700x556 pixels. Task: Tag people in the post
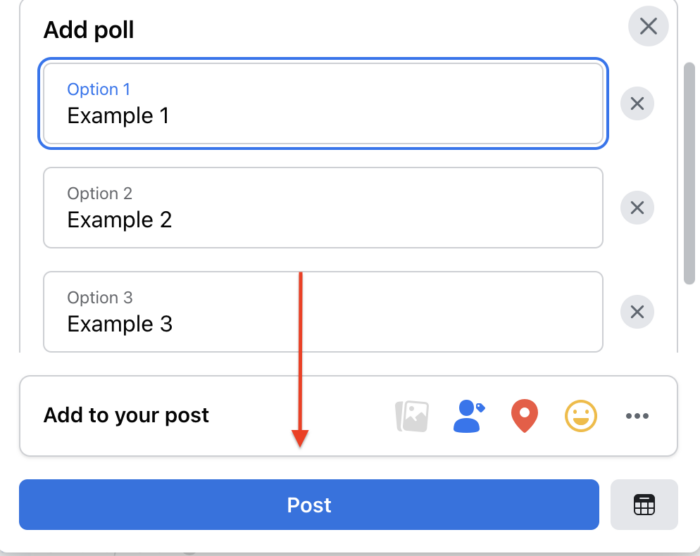point(468,416)
